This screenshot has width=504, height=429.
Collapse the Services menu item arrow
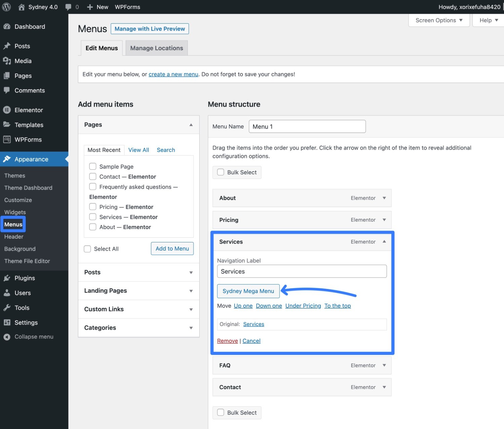384,242
